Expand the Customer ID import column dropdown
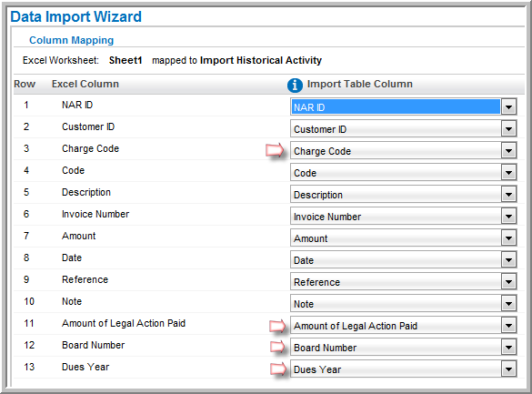 (x=508, y=129)
